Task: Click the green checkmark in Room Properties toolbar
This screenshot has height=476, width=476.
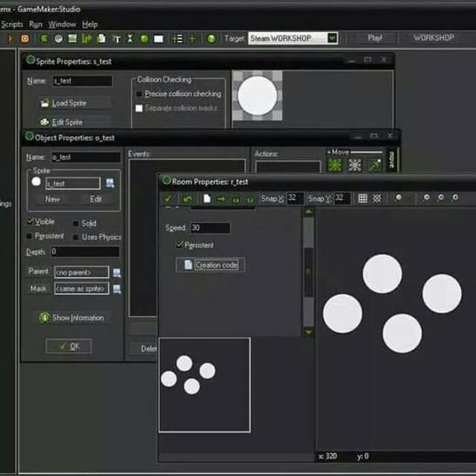Action: click(x=168, y=199)
